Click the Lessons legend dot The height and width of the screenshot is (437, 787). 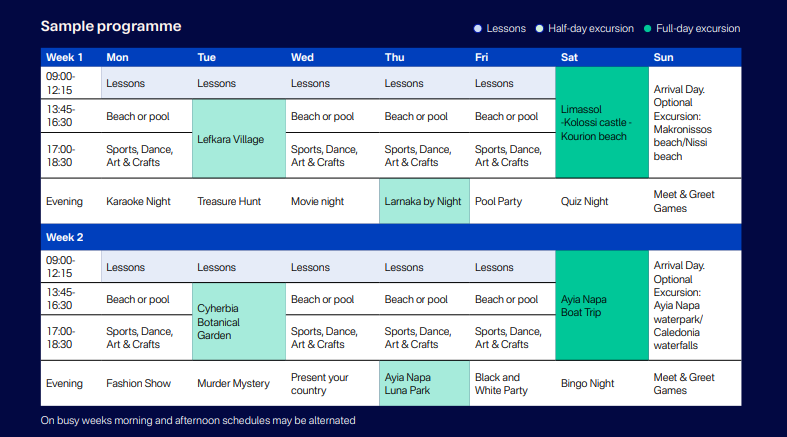point(478,28)
